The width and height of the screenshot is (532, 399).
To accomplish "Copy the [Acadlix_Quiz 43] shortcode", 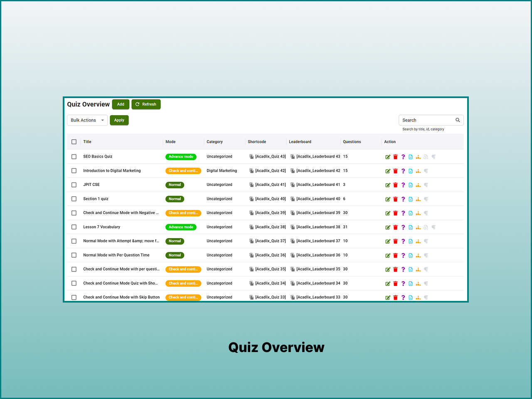I will point(251,157).
